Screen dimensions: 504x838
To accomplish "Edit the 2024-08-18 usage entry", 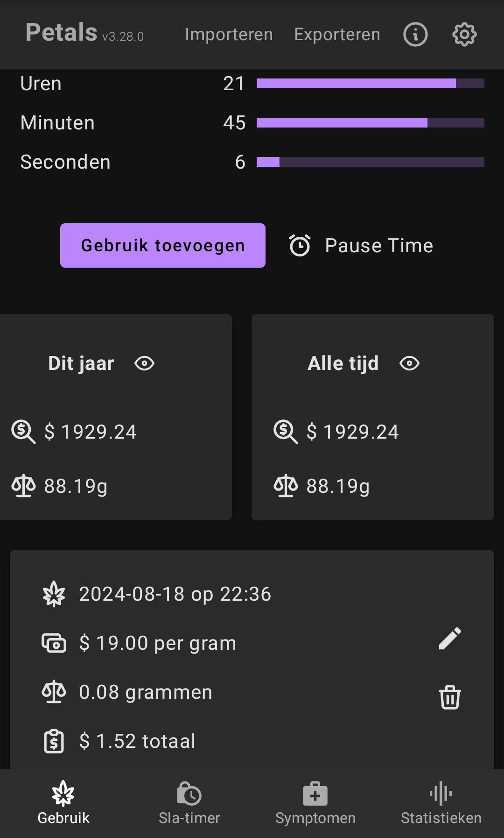I will coord(450,639).
